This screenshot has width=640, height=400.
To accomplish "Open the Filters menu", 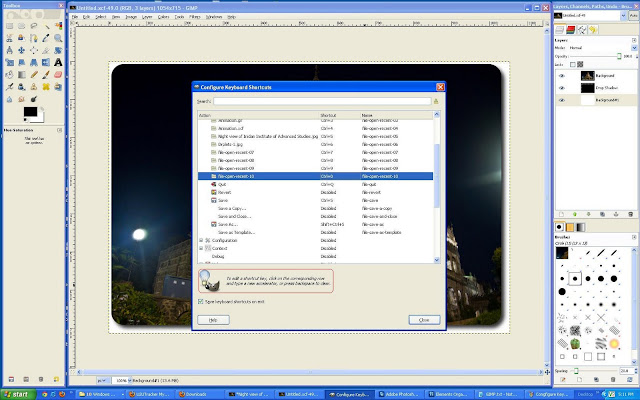I will [195, 17].
